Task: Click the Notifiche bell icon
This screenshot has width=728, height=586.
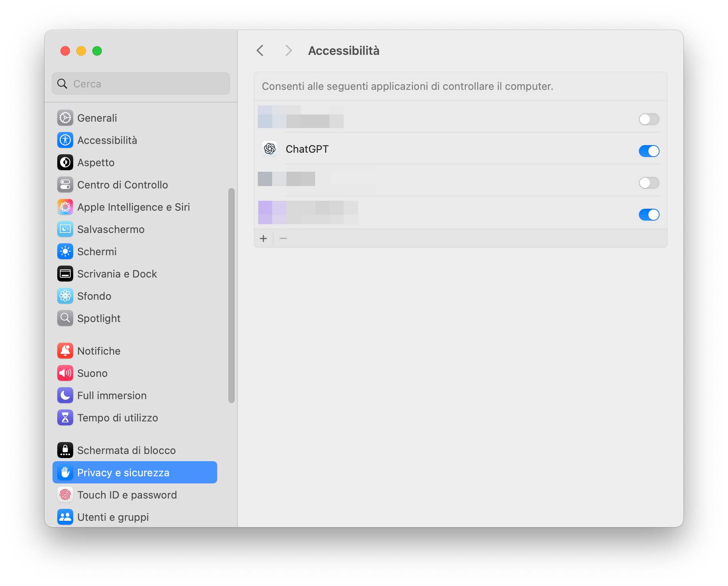Action: (x=65, y=351)
